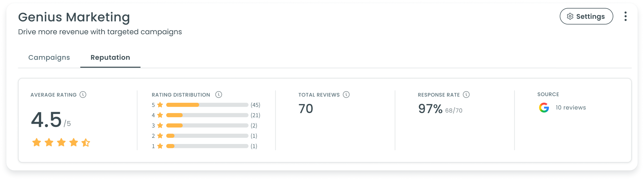The height and width of the screenshot is (180, 644).
Task: Click the half-filled fifth rating star
Action: click(x=86, y=142)
